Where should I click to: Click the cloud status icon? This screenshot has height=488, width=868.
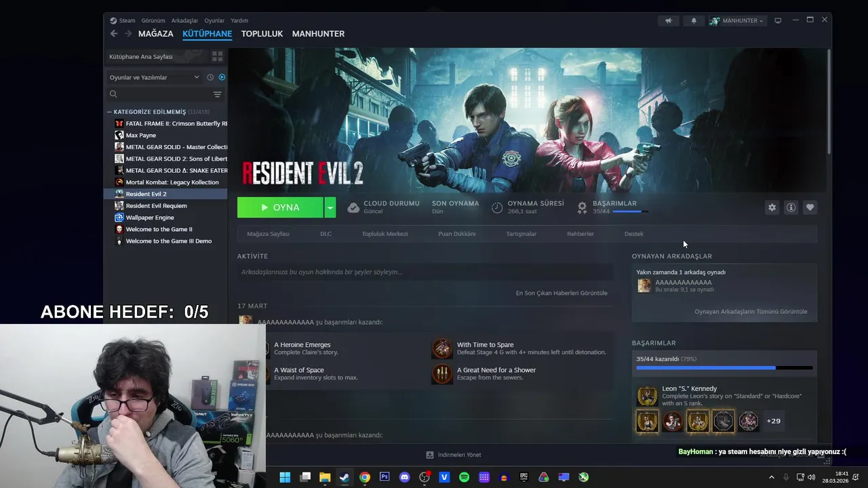353,207
